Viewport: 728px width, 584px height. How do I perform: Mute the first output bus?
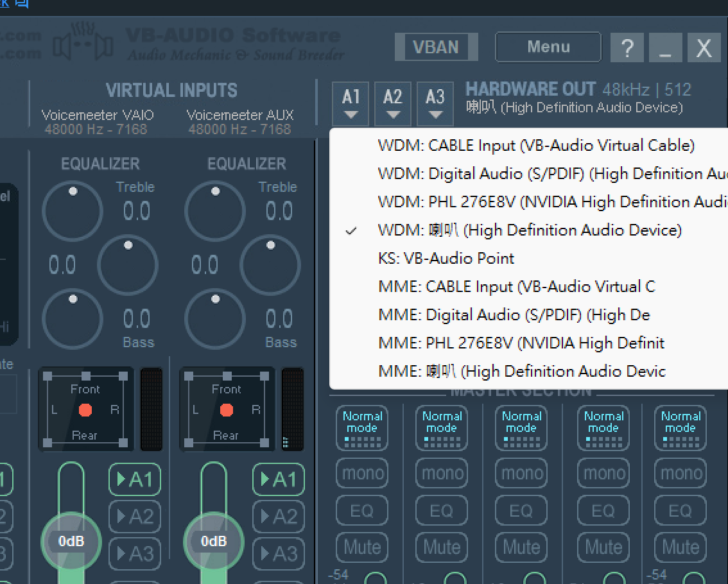[361, 547]
